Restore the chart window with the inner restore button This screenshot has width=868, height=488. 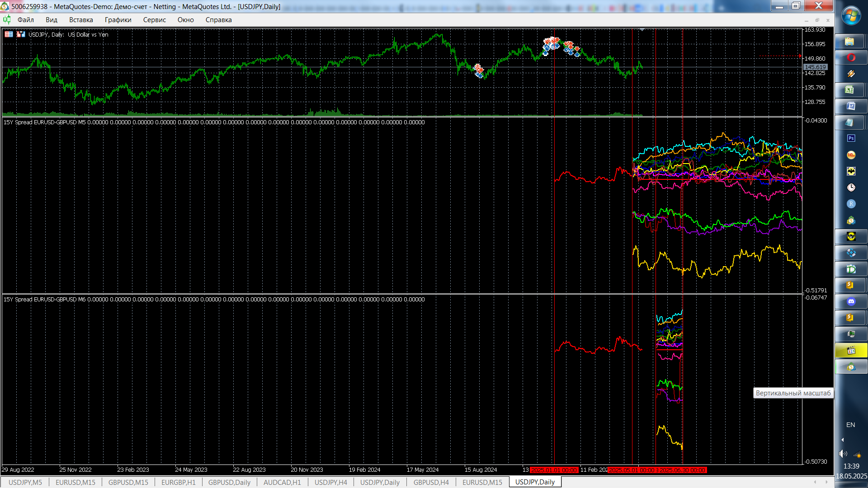pyautogui.click(x=817, y=20)
